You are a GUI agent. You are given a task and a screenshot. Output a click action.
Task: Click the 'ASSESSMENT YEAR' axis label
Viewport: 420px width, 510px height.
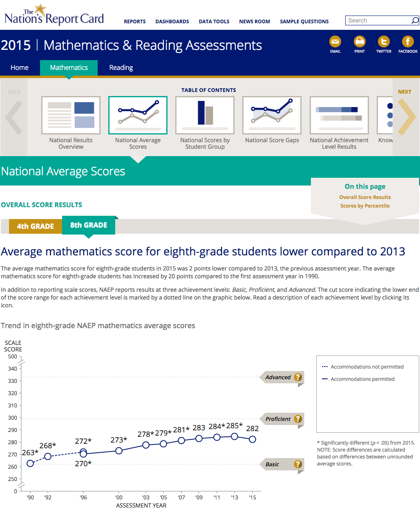pos(141,506)
